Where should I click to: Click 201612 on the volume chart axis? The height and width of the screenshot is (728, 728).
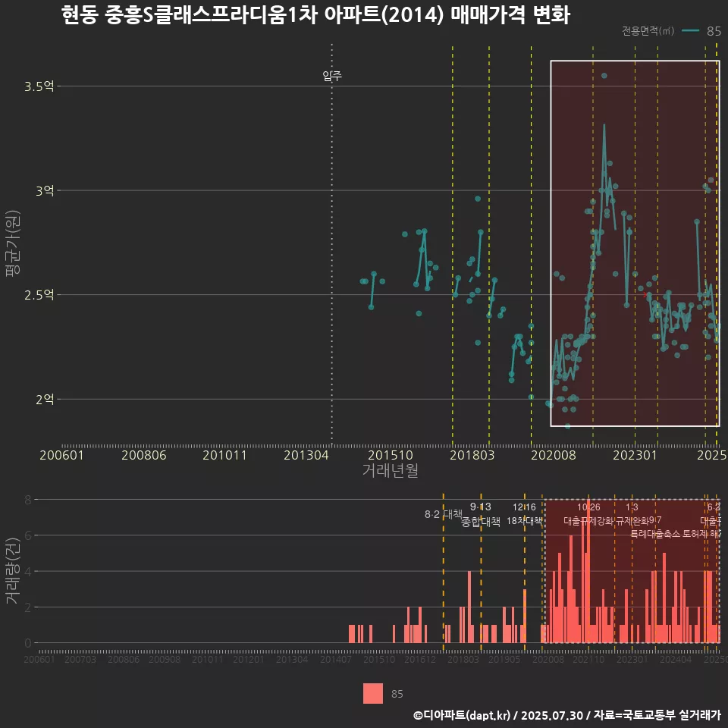pyautogui.click(x=419, y=659)
